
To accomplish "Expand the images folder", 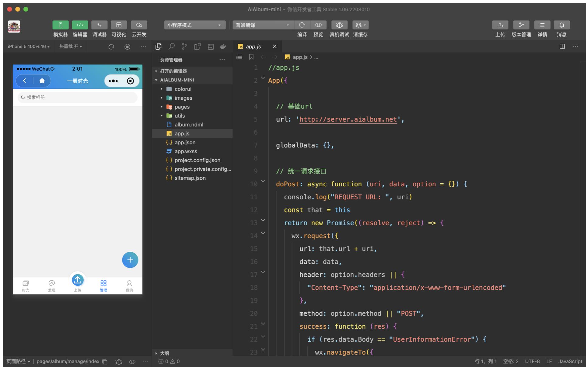I will 192,98.
